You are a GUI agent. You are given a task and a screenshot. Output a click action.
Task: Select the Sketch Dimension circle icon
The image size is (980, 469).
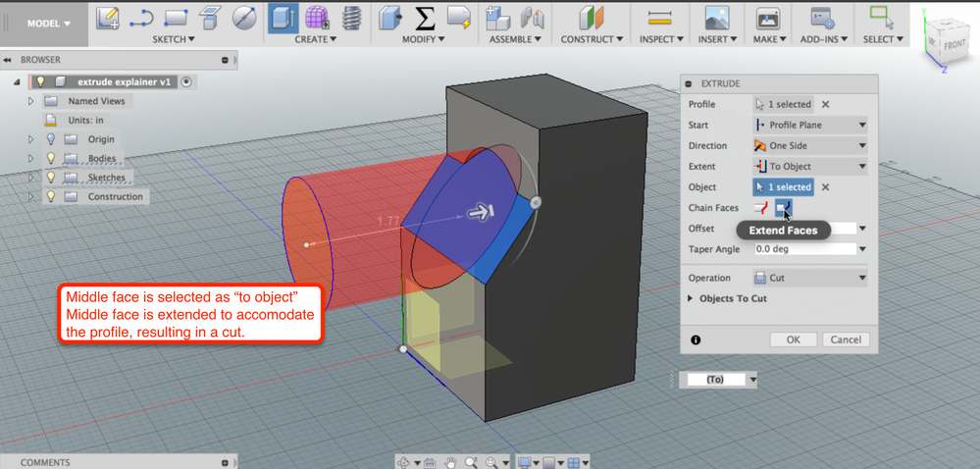coord(243,18)
